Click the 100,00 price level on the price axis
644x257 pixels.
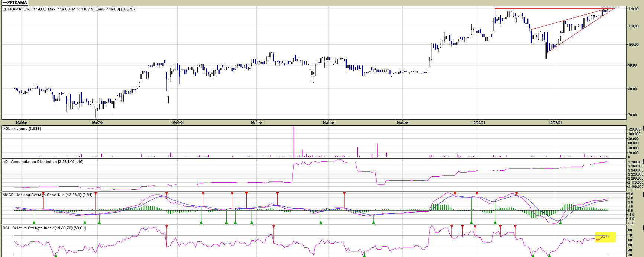[633, 45]
